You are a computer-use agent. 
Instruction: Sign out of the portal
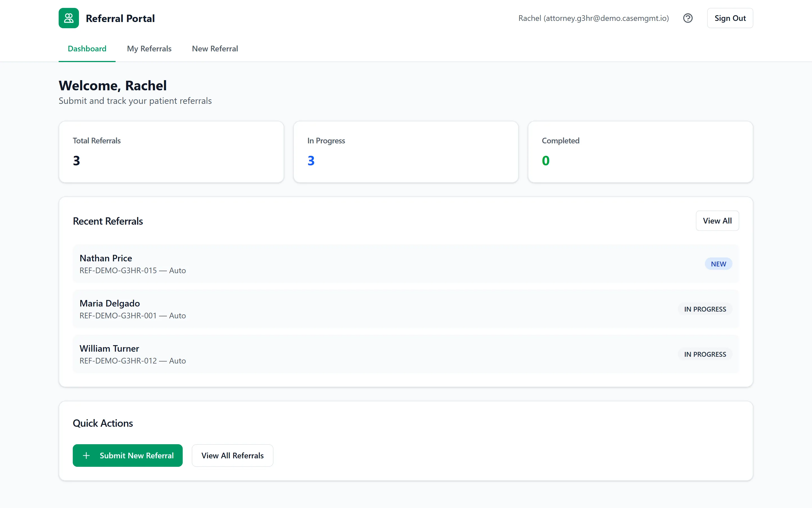coord(730,18)
